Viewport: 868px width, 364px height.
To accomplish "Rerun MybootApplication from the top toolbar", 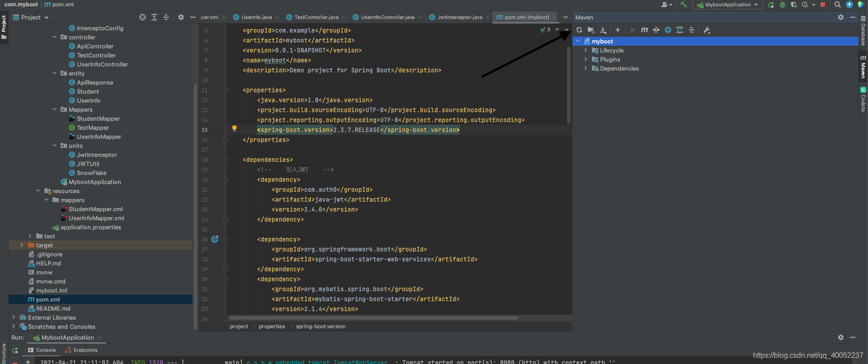I will [x=771, y=5].
